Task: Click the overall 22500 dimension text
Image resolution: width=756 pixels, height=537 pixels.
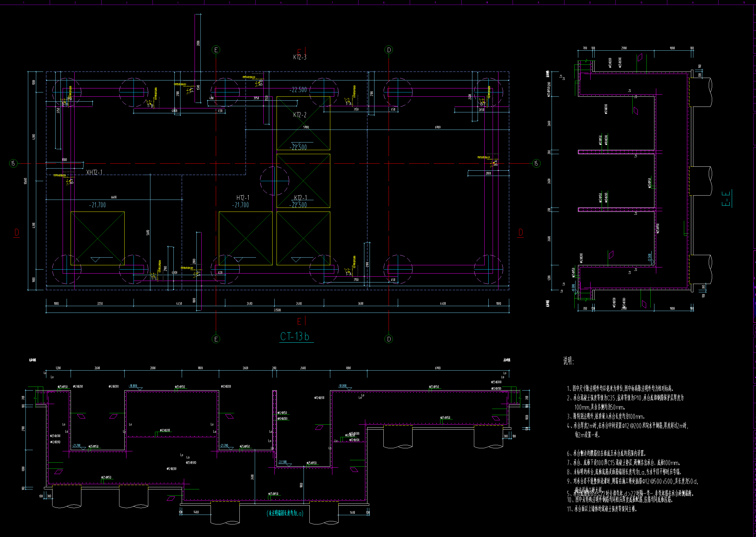Action: pyautogui.click(x=277, y=310)
